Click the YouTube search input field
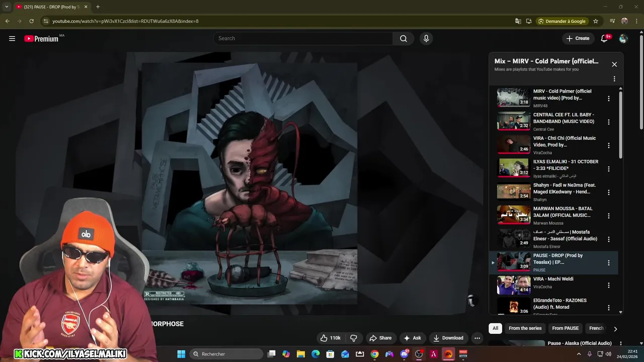The width and height of the screenshot is (644, 362). (303, 38)
